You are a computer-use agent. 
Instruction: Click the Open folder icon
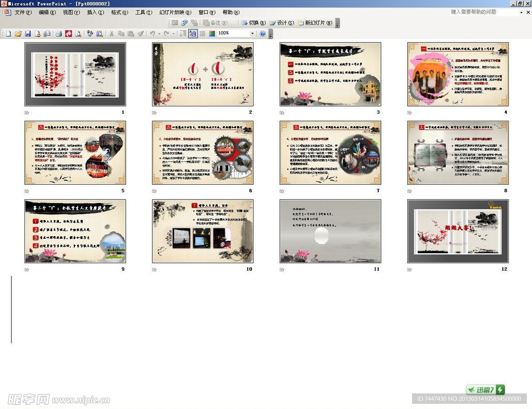pos(18,34)
